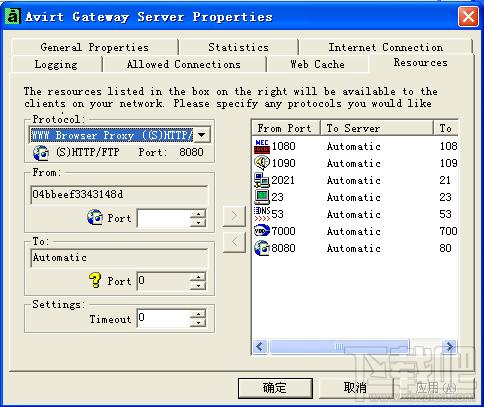Image resolution: width=484 pixels, height=407 pixels.
Task: Click the speaker icon for port 1090
Action: [x=262, y=163]
